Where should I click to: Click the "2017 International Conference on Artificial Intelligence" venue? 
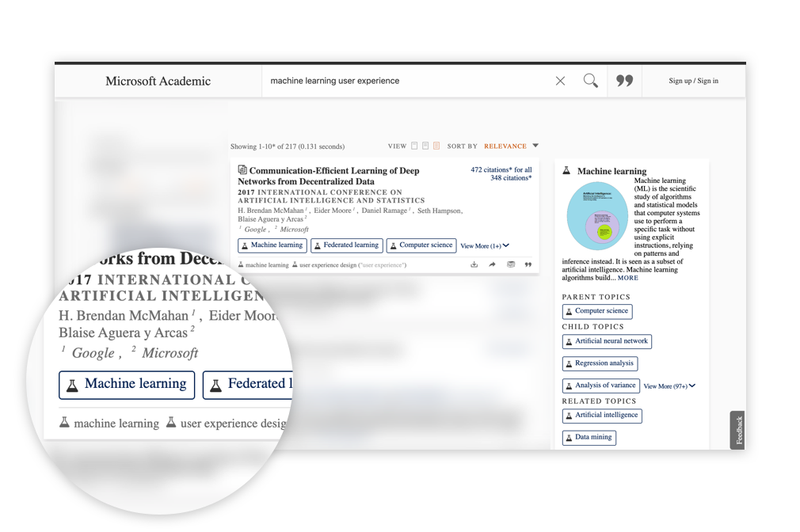[331, 196]
